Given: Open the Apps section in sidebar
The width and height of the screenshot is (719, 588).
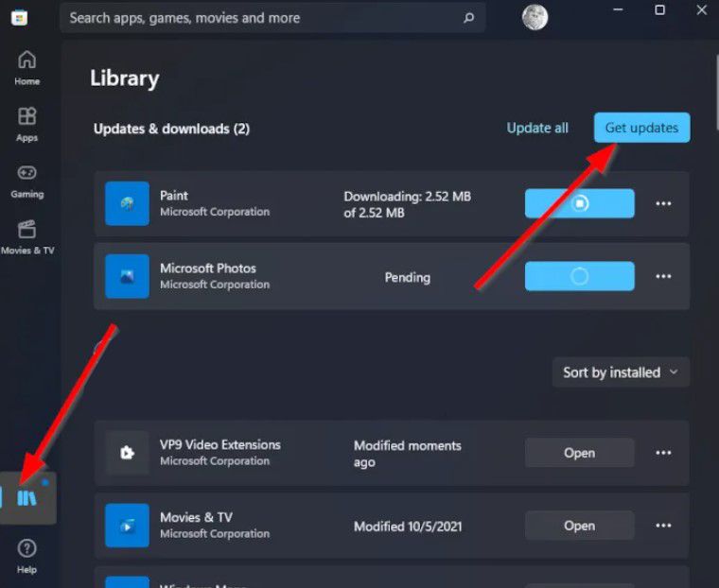Looking at the screenshot, I should pos(27,124).
